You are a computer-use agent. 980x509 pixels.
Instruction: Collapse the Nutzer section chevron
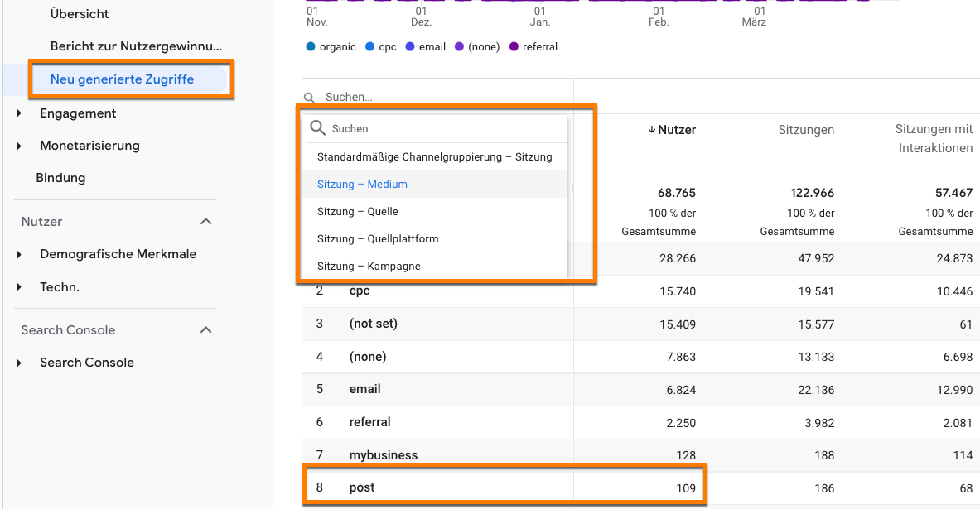206,222
